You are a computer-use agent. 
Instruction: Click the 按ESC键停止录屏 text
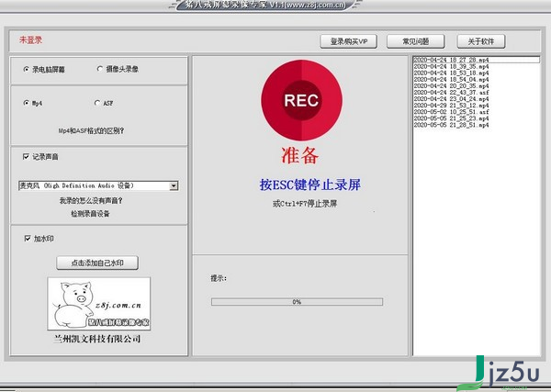[x=310, y=185]
